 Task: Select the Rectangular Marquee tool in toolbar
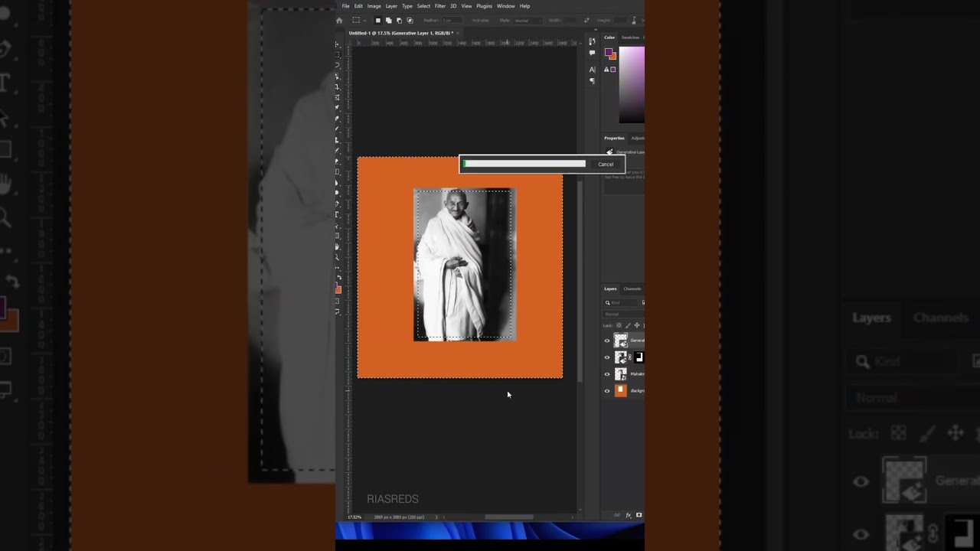click(x=338, y=55)
